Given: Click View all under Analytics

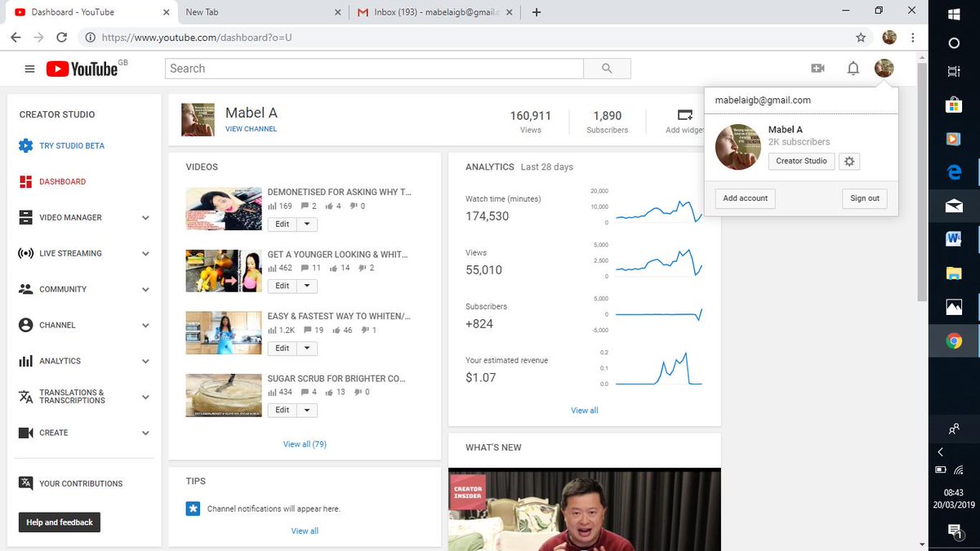Looking at the screenshot, I should 584,411.
